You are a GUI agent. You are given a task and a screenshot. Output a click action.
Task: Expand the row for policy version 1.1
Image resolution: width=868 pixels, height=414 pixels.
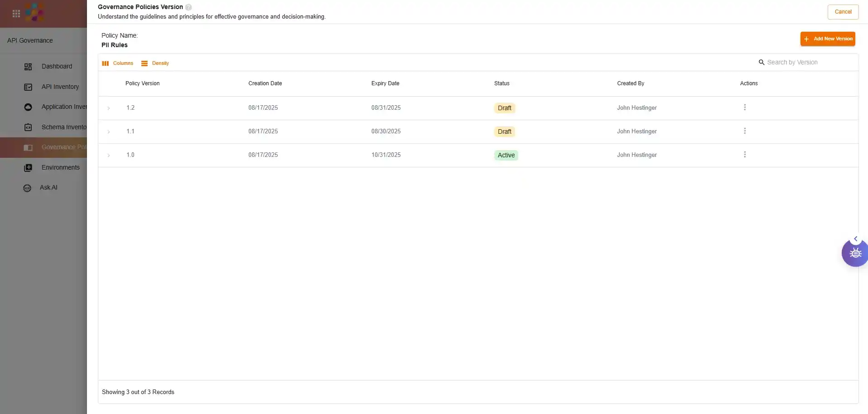coord(109,132)
